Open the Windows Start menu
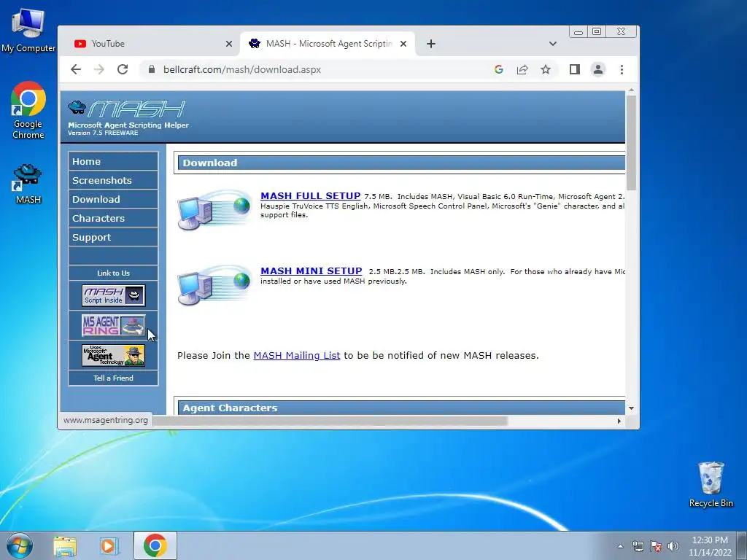Image resolution: width=747 pixels, height=560 pixels. 20,545
